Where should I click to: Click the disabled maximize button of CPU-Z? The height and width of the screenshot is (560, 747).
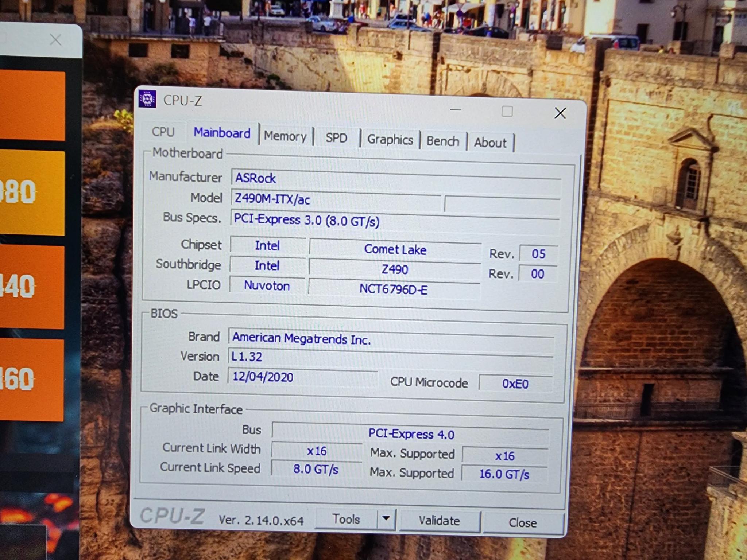coord(507,111)
